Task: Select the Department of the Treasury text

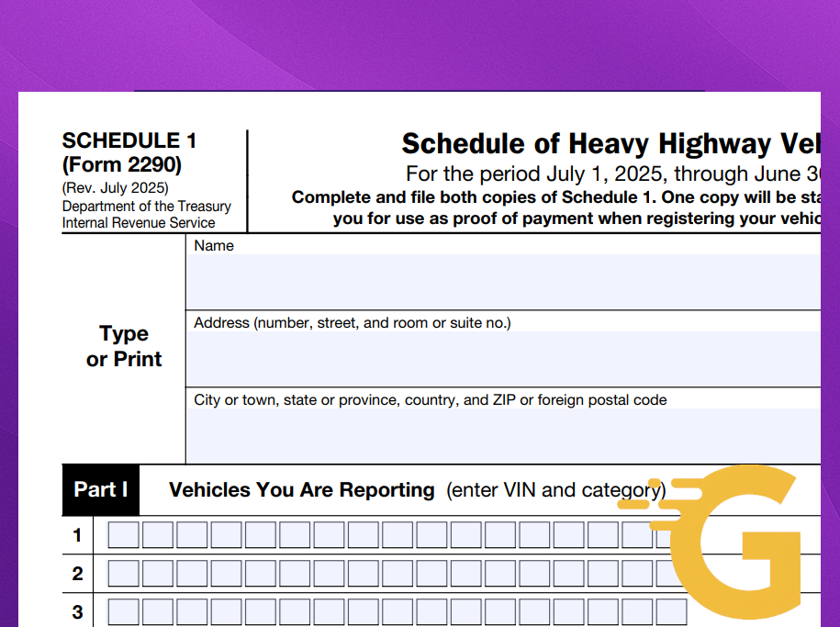Action: click(146, 206)
